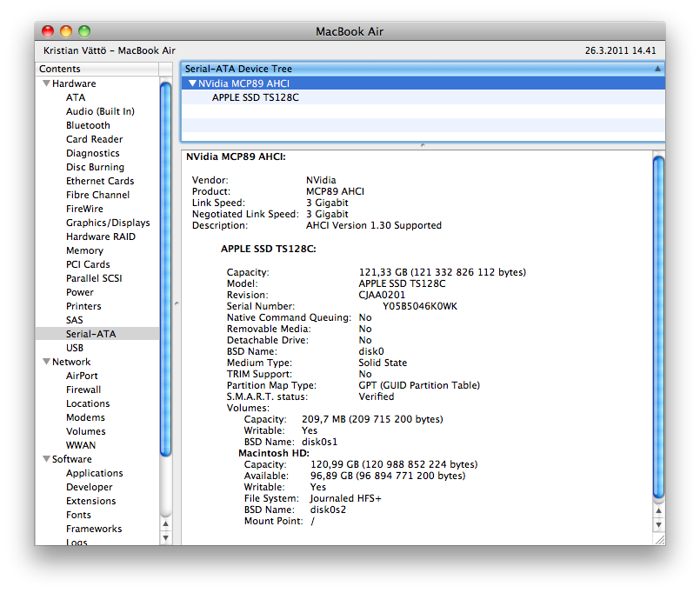This screenshot has width=700, height=593.
Task: Open Fibre Channel section
Action: coord(97,195)
